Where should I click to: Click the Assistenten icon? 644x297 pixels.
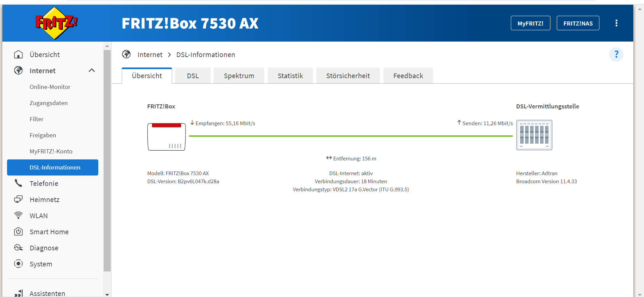click(x=18, y=293)
